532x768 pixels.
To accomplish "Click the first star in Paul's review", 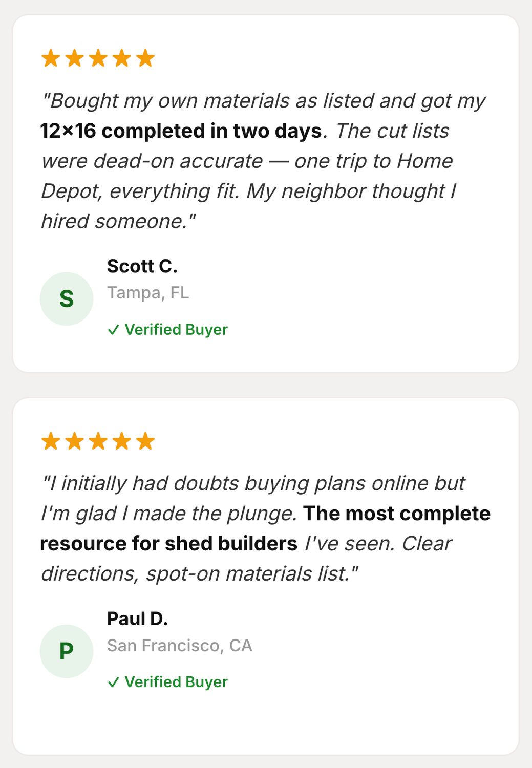I will [x=51, y=441].
